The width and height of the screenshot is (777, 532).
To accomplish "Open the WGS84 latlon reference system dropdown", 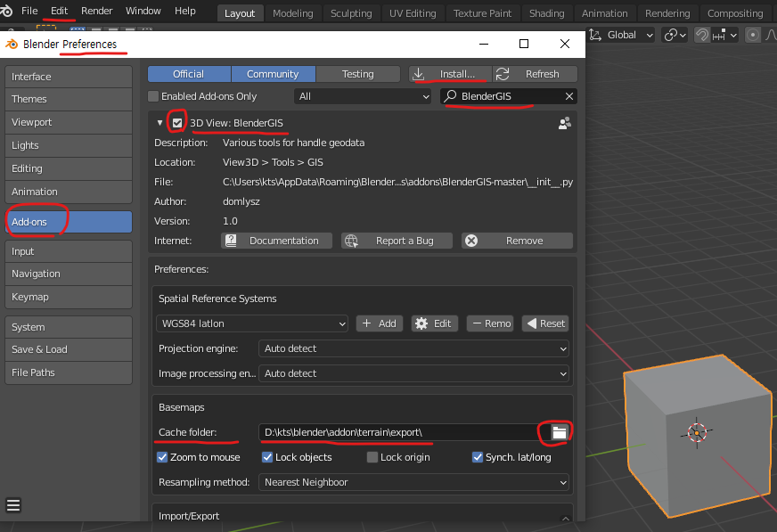I will [252, 323].
